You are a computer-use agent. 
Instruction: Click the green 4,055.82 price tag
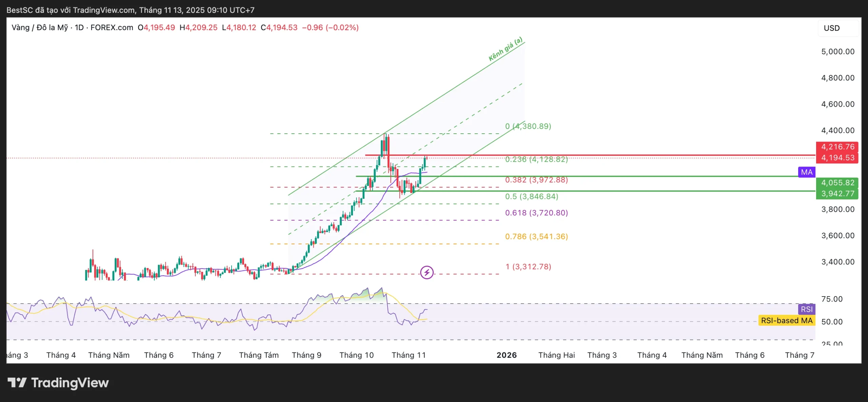coord(837,183)
